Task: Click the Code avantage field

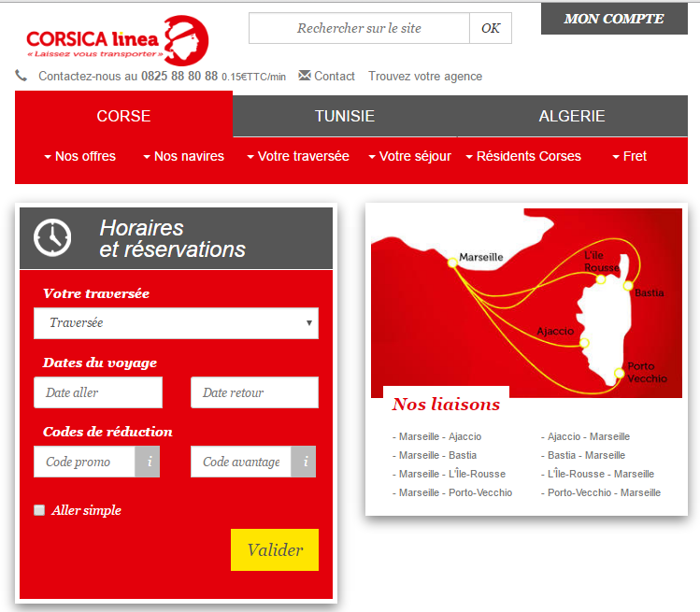Action: pyautogui.click(x=241, y=462)
